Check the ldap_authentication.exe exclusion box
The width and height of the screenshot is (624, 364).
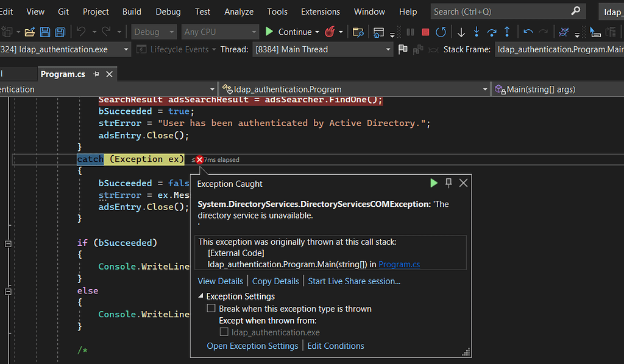click(225, 332)
